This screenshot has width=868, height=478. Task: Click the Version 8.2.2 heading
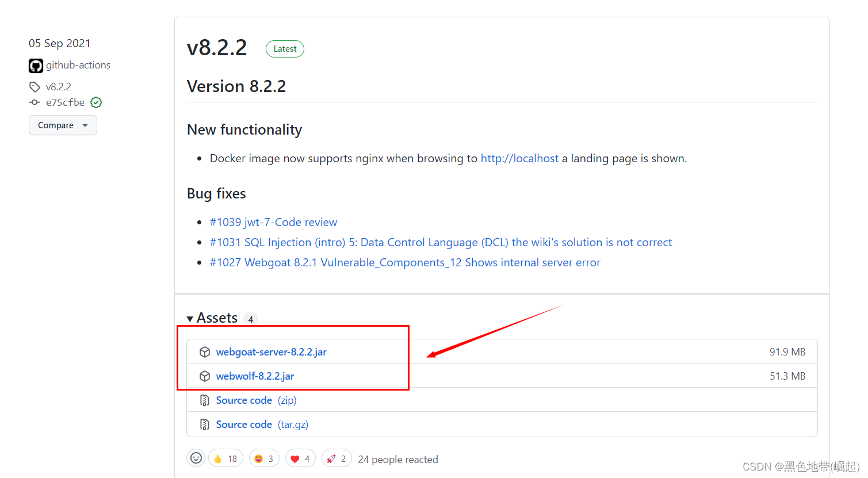point(236,86)
